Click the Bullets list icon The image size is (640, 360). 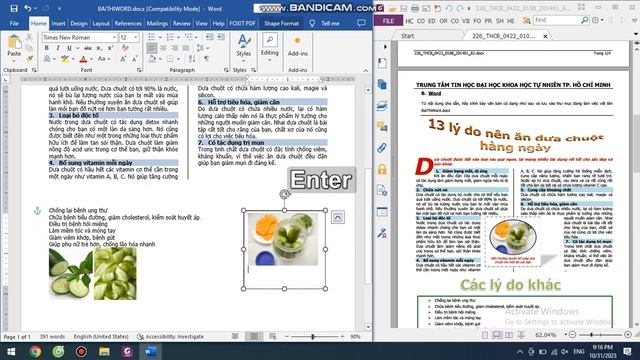(151, 37)
